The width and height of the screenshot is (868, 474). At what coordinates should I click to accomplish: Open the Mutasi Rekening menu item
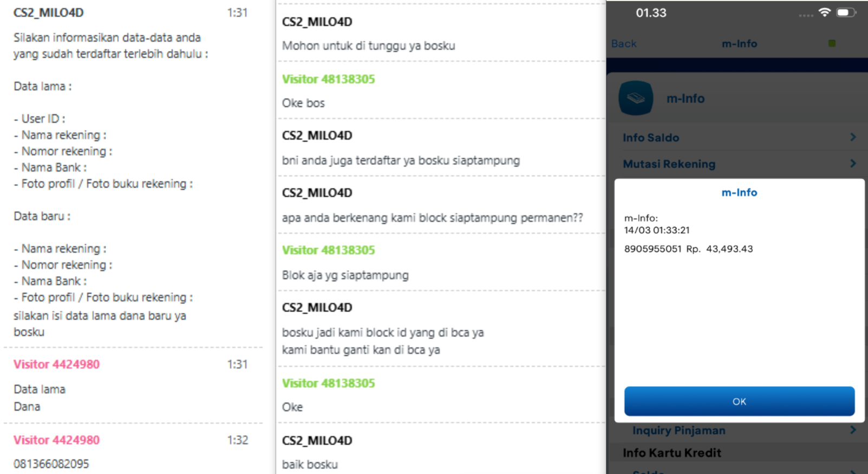738,164
